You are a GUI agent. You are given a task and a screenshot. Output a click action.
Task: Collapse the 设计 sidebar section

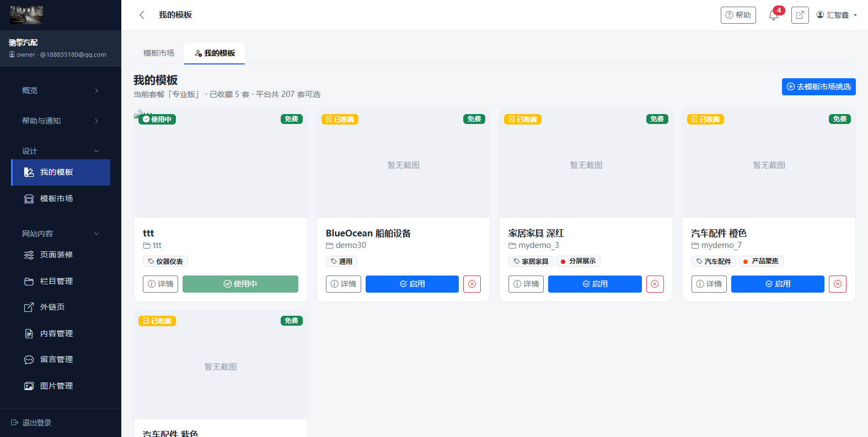click(61, 151)
